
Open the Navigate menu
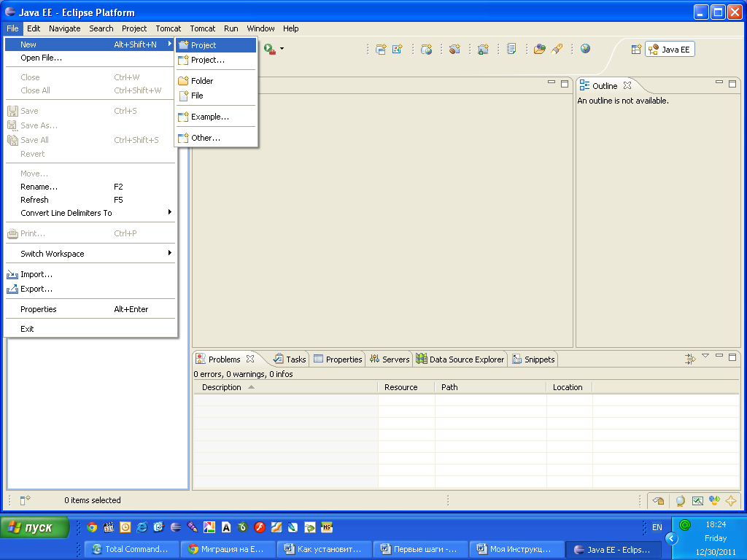(x=65, y=28)
